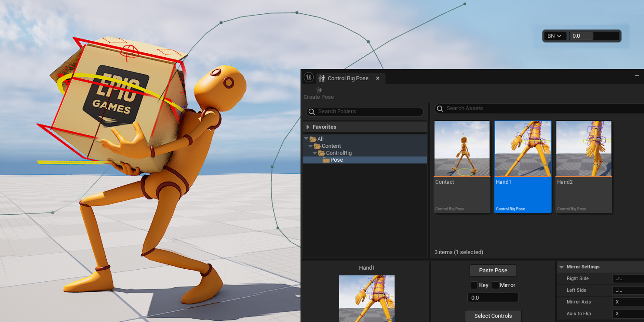Click the Search Assets magnifier icon
This screenshot has height=322, width=644.
(x=440, y=109)
